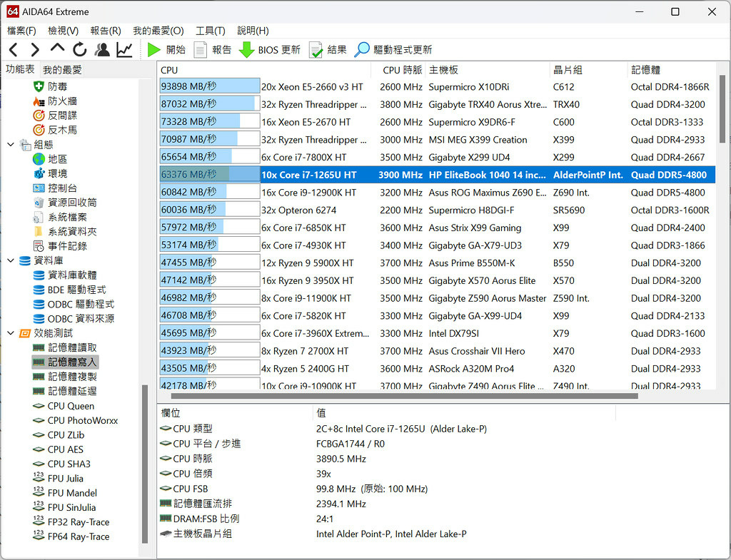Select the 記憶體讀取 benchmark icon

[39, 347]
